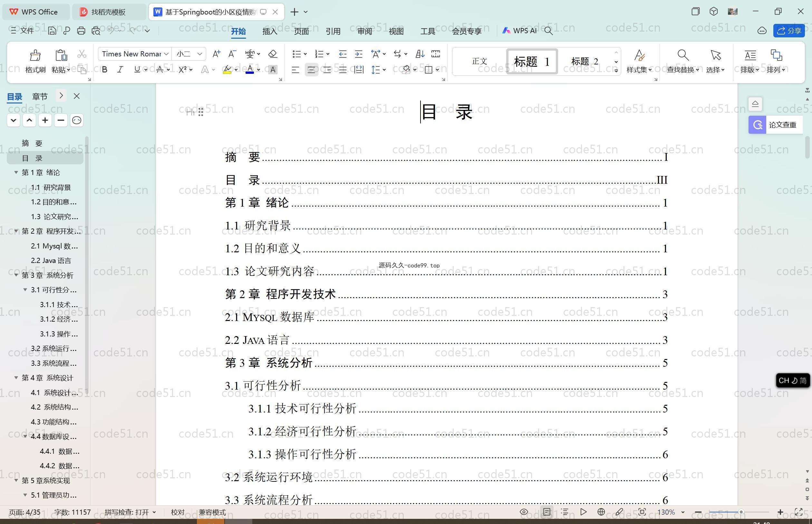Open search via the magnifier beside WPS AI
Screen dimensions: 812x524
548,31
